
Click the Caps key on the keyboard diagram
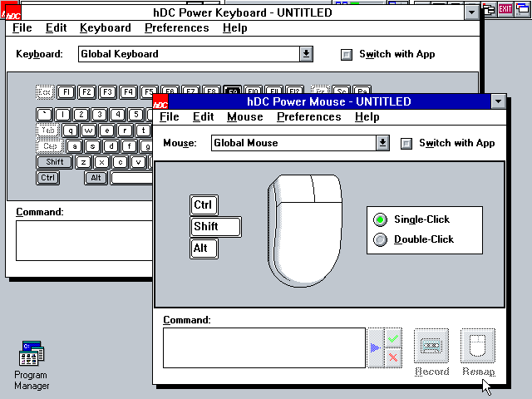pos(50,146)
